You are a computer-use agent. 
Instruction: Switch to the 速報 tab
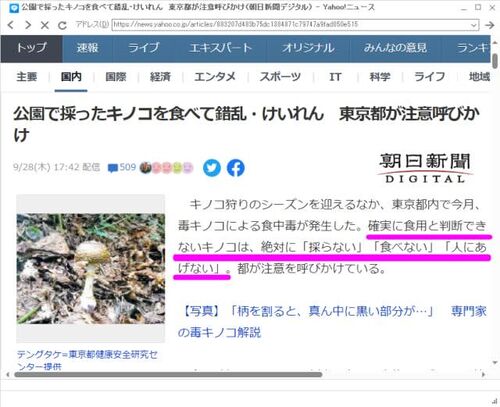(x=88, y=48)
